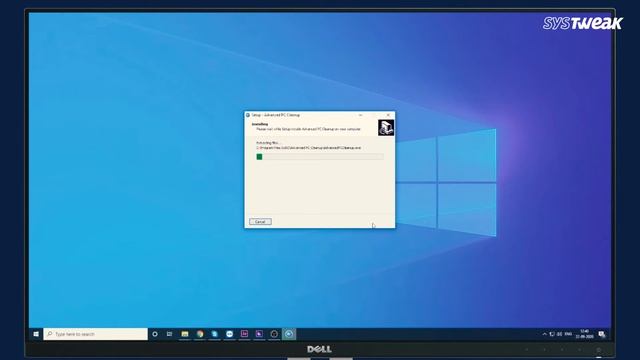The height and width of the screenshot is (360, 640).
Task: Click the 'Extracting files...' status text
Action: 268,143
